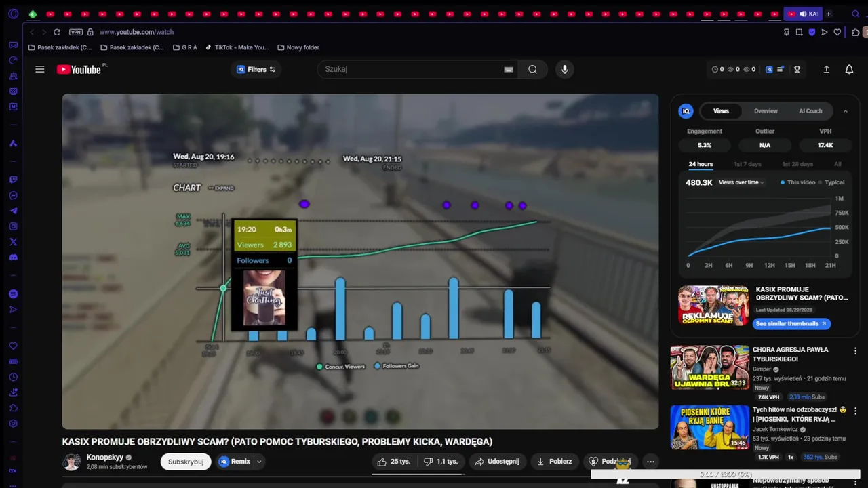868x488 pixels.
Task: Open browser history clock in sidebar
Action: [14, 377]
